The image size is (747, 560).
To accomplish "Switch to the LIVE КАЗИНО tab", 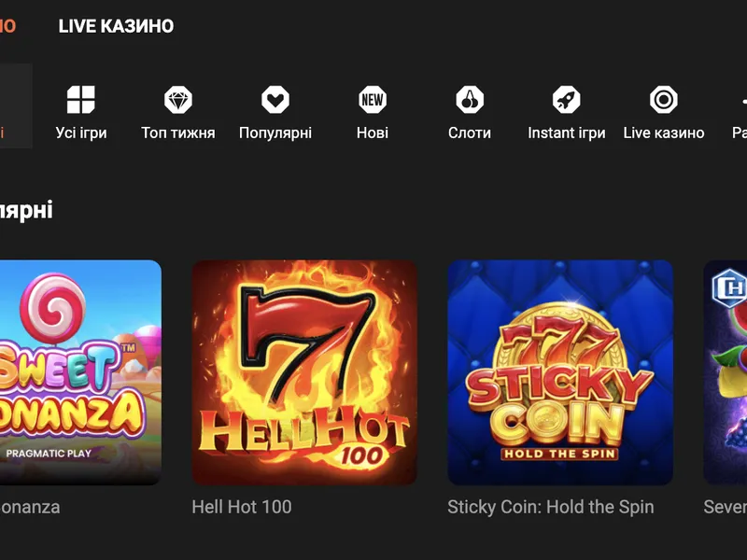I will (116, 26).
